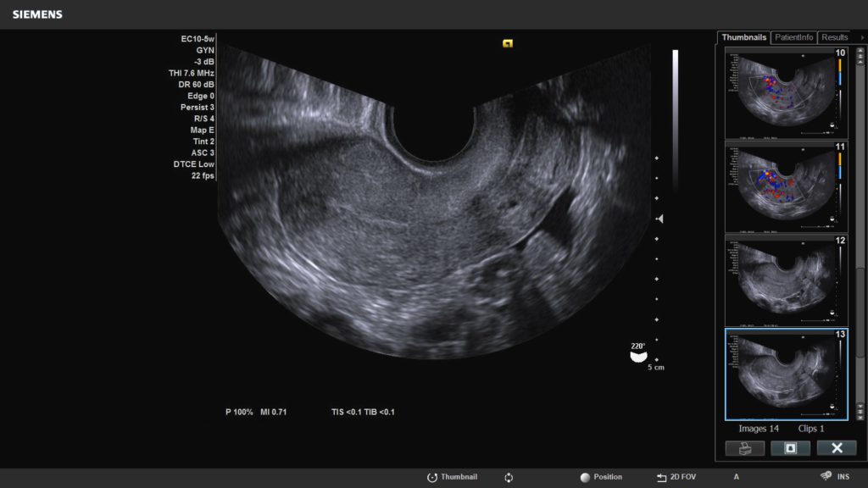The width and height of the screenshot is (868, 488).
Task: Expand more tabs with the right arrow
Action: [861, 37]
